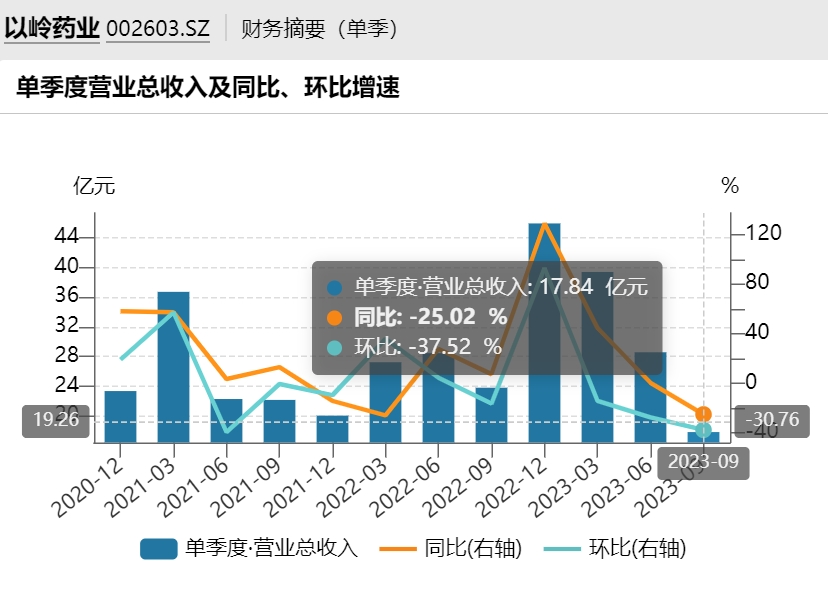Click the 单季度营业总收入及同比、环比增速 section title
This screenshot has width=828, height=598.
tap(208, 88)
